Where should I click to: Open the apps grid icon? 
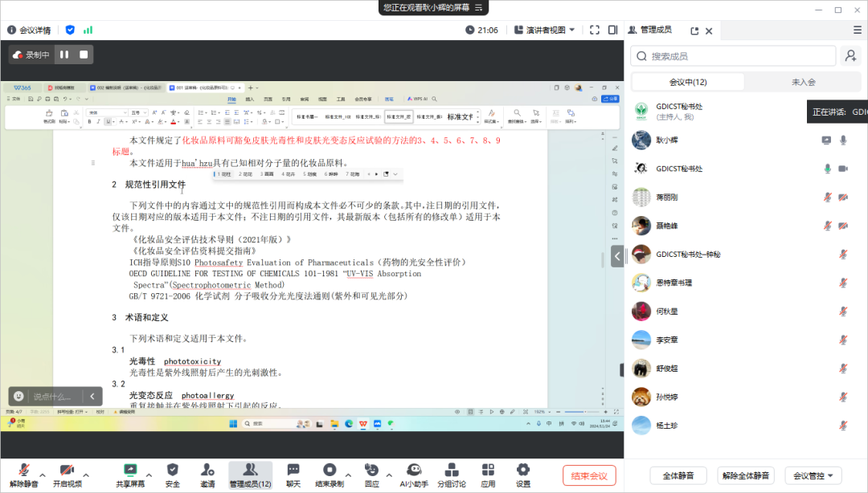488,470
